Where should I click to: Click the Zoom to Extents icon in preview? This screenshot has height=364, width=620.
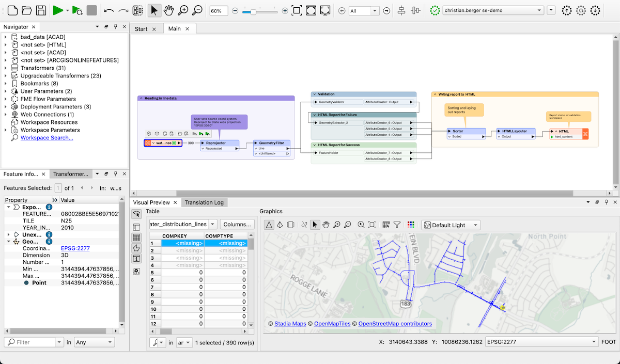[x=372, y=224]
